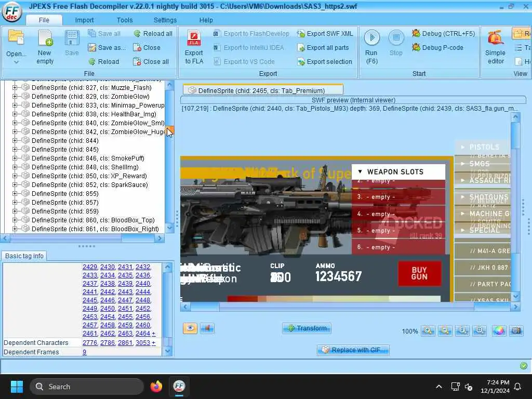Switch to the Tools ribbon tab
This screenshot has height=399, width=532.
125,20
